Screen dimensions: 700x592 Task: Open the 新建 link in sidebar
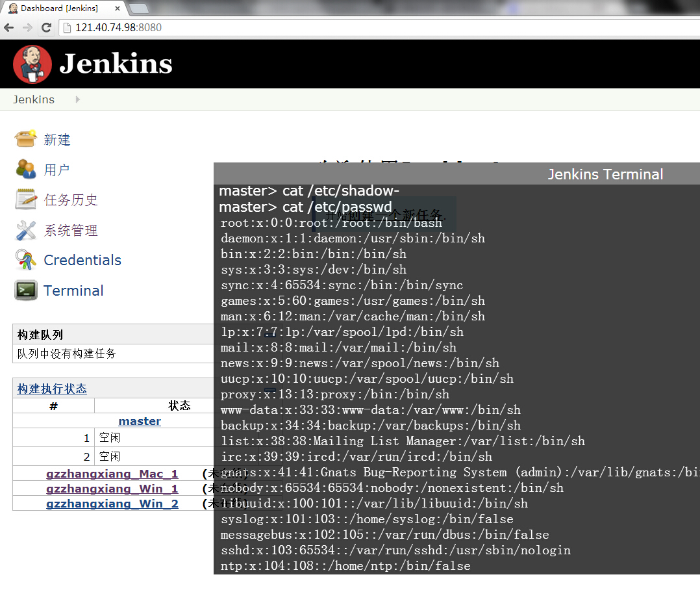click(57, 140)
